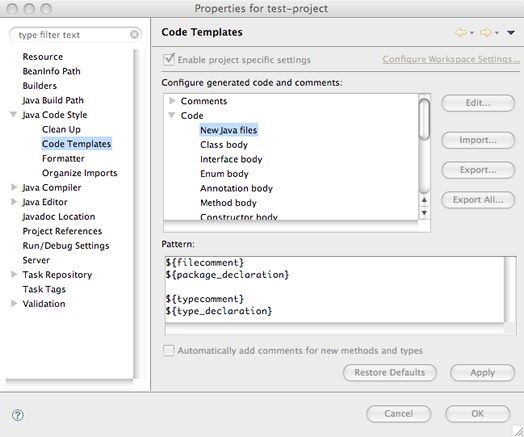Image resolution: width=524 pixels, height=437 pixels.
Task: Open back history dropdown arrow
Action: click(x=472, y=33)
